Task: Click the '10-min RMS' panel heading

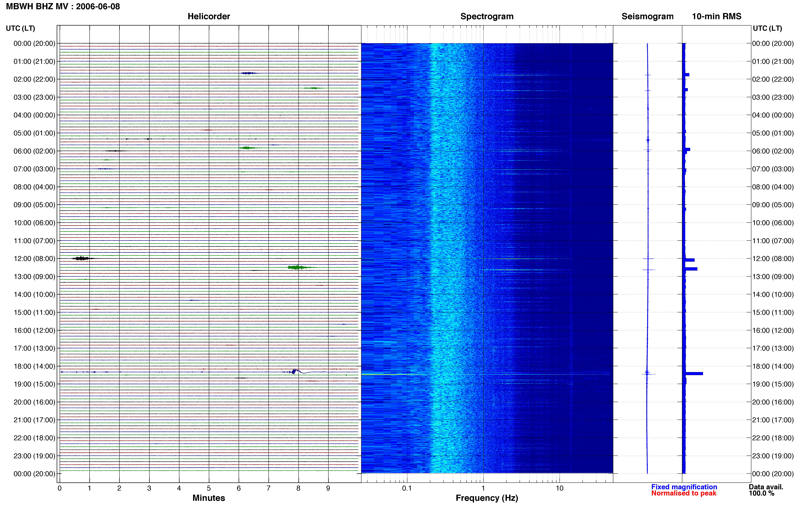Action: [x=717, y=16]
